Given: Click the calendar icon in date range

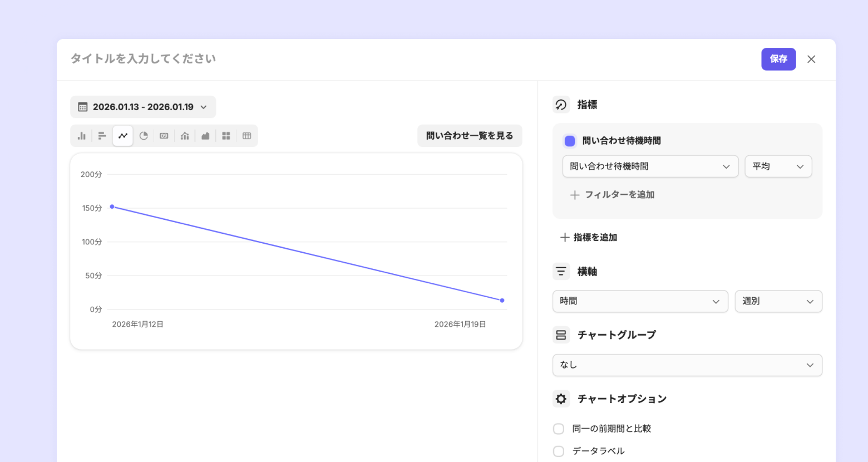Looking at the screenshot, I should coord(83,107).
